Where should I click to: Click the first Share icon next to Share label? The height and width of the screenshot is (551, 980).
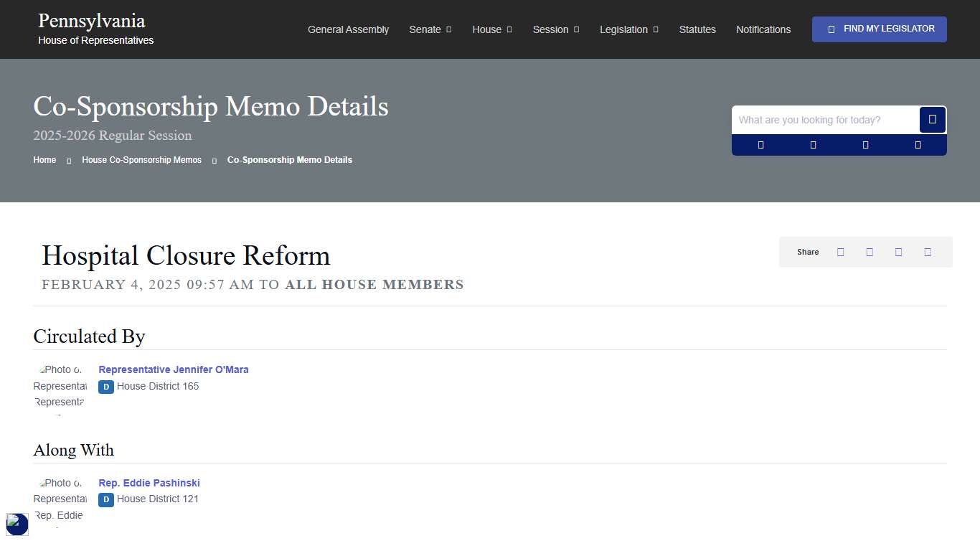tap(840, 252)
